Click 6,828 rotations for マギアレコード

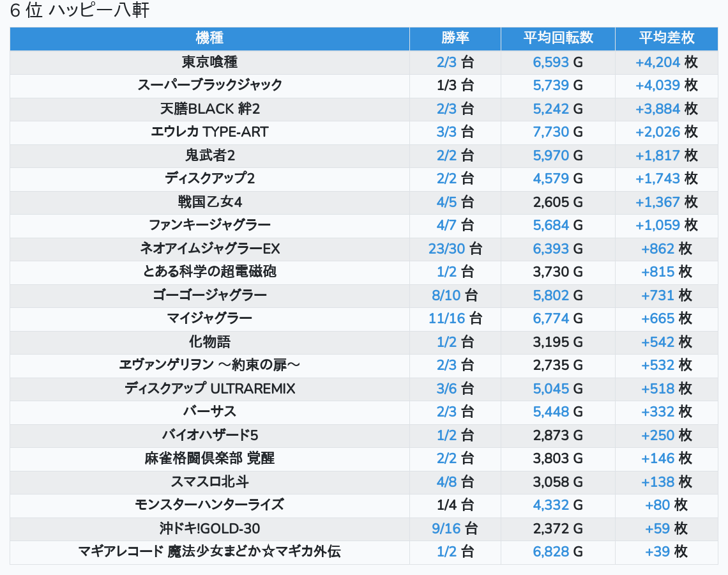550,551
